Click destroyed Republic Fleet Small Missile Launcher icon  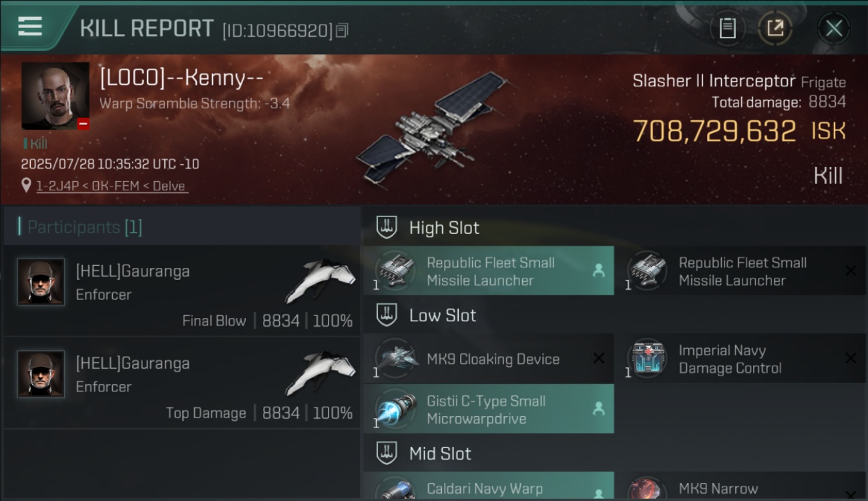point(646,271)
